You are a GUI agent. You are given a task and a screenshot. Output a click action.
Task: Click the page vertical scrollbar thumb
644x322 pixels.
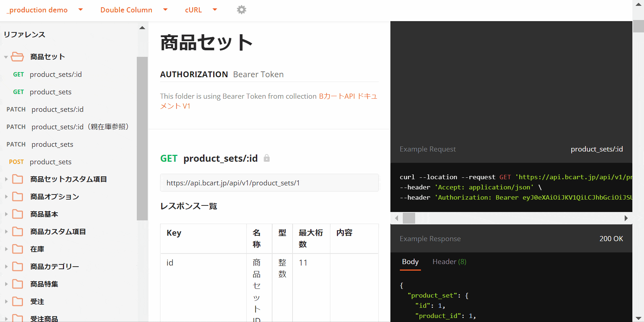[638, 26]
